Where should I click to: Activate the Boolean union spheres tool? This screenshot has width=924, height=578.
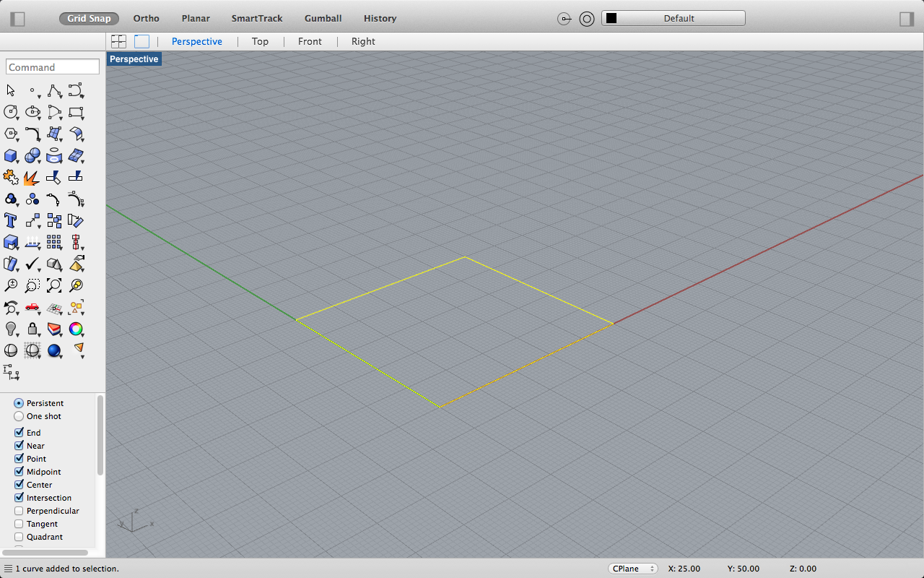(32, 155)
